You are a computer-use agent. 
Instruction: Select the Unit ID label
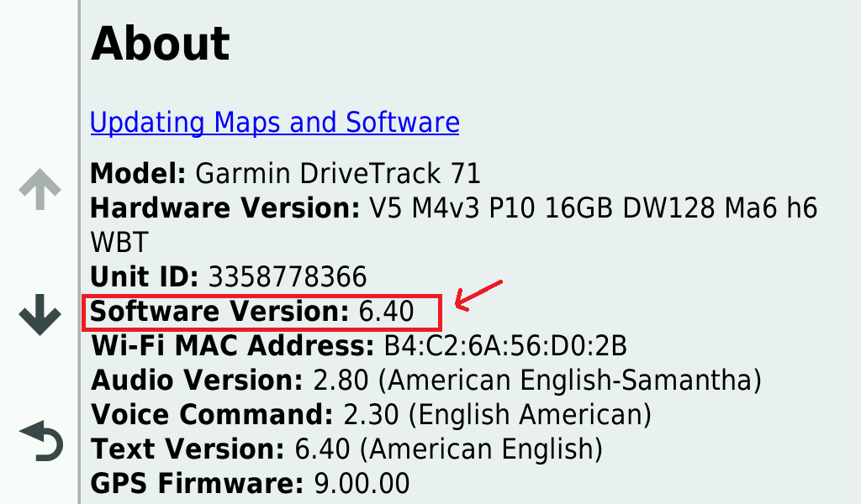point(144,277)
